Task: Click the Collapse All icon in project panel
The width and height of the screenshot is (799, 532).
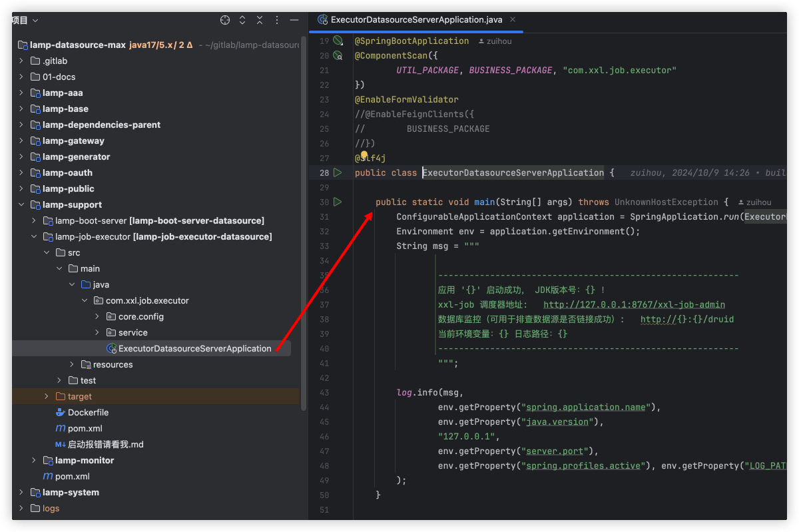Action: (260, 21)
